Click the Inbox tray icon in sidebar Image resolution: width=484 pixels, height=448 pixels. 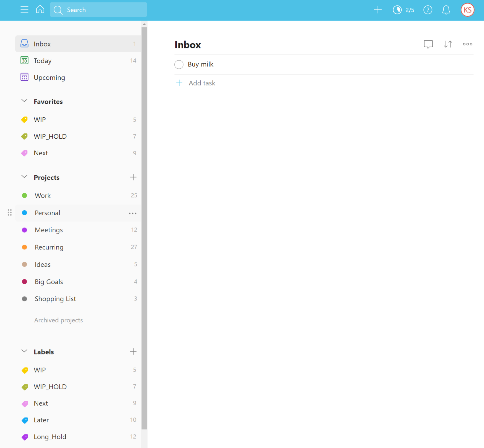(x=24, y=44)
